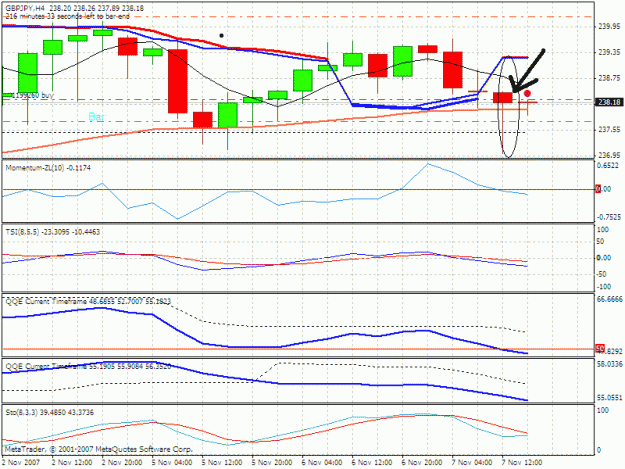Viewport: 625px width, 469px height.
Task: Click the '2 Nov 2007' date label
Action: coord(21,462)
